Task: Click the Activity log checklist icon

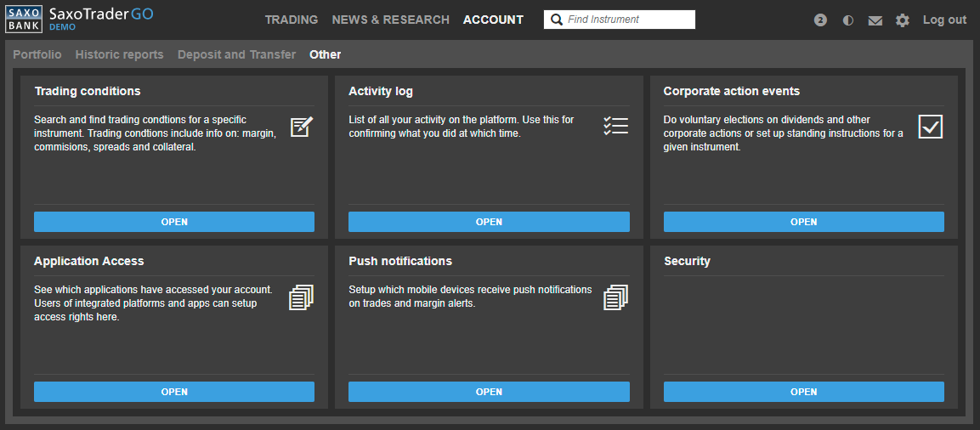Action: [615, 127]
